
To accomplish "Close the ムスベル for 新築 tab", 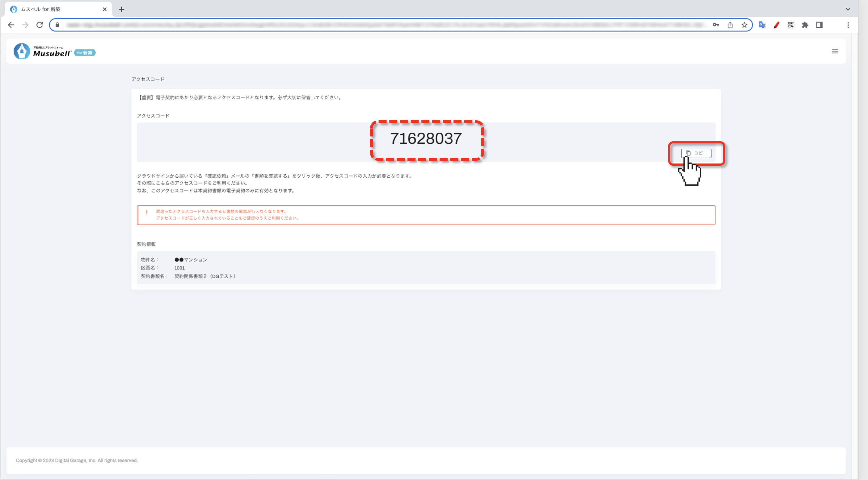I will point(104,10).
